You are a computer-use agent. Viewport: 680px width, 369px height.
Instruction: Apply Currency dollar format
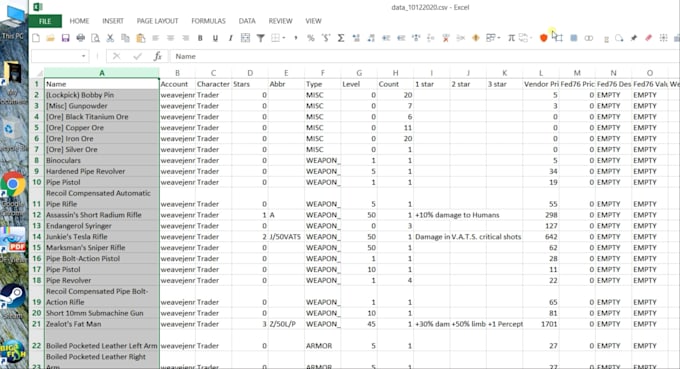click(x=326, y=38)
